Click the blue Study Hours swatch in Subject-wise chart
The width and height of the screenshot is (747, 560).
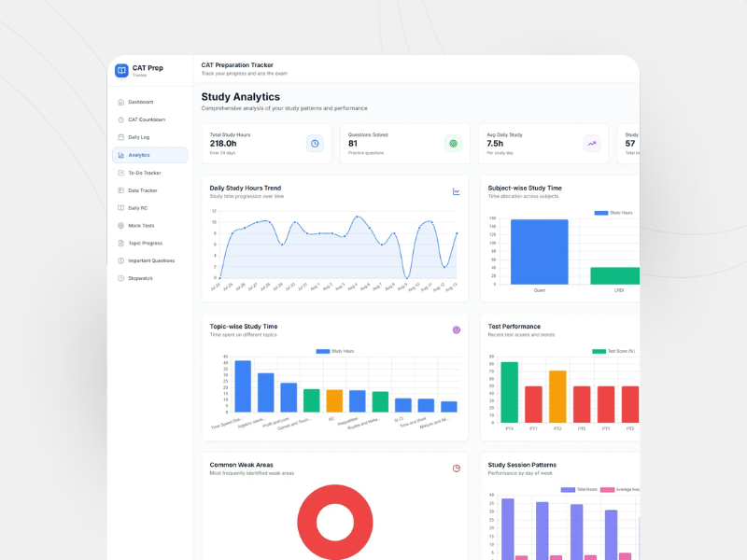[600, 213]
